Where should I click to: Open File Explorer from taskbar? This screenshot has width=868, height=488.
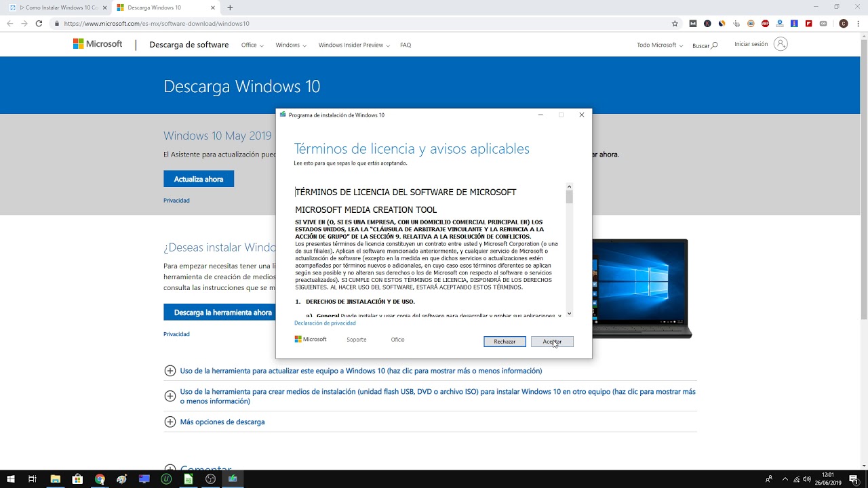point(56,479)
